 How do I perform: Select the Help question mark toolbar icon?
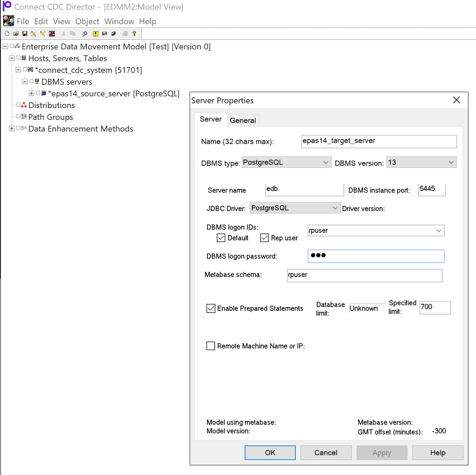[x=134, y=33]
